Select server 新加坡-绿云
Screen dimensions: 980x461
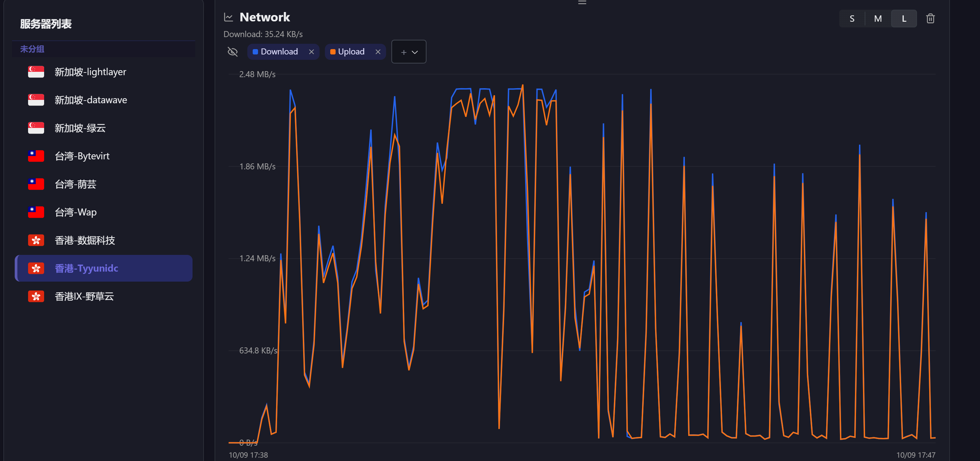click(104, 128)
